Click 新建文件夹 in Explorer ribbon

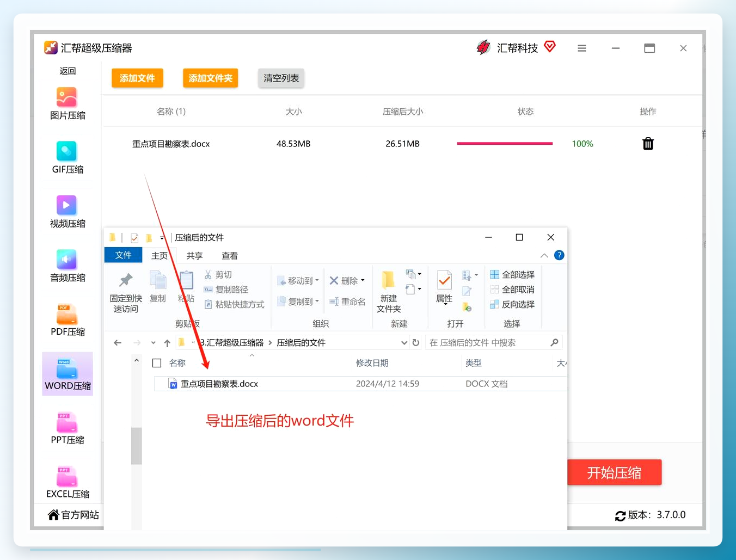[389, 292]
